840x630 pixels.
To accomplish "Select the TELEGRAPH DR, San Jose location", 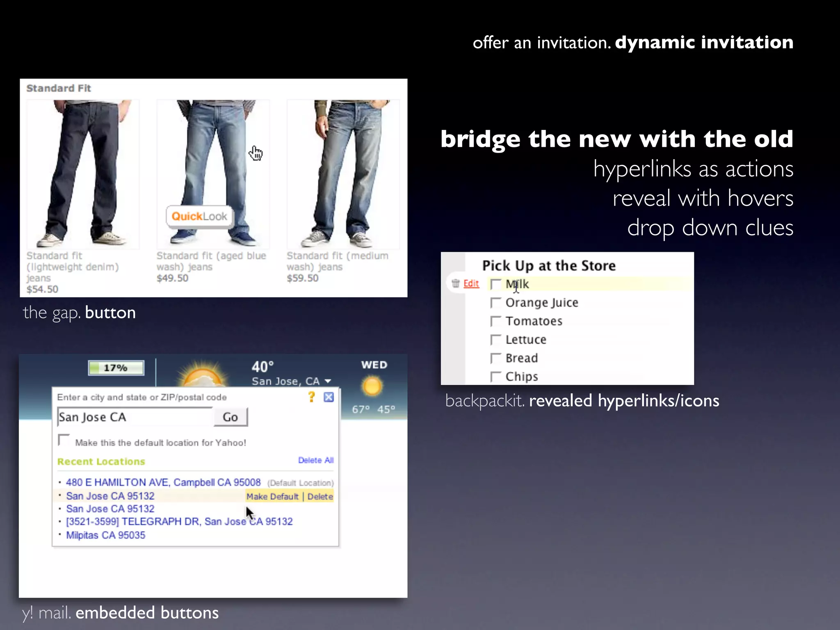I will click(x=179, y=521).
